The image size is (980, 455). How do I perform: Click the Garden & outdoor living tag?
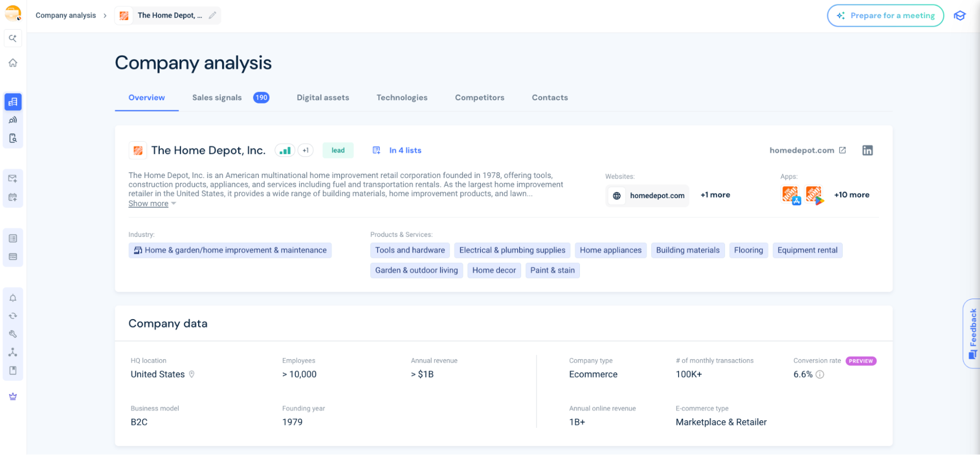pos(417,270)
